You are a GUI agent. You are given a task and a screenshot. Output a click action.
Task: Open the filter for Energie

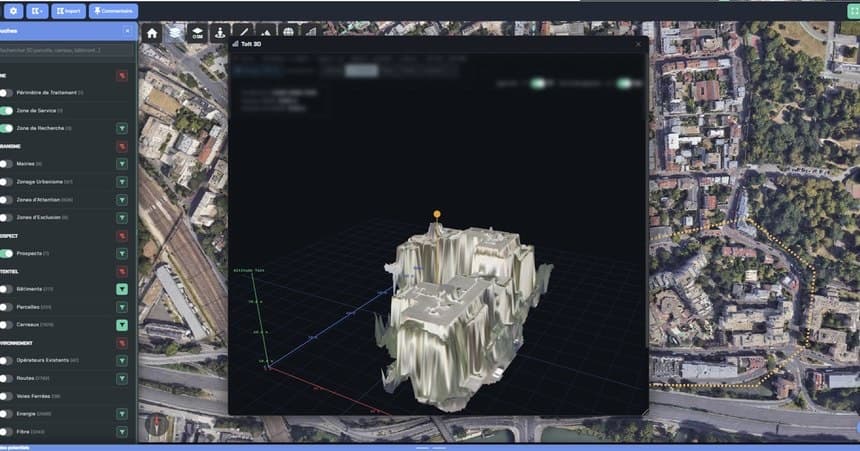click(122, 414)
